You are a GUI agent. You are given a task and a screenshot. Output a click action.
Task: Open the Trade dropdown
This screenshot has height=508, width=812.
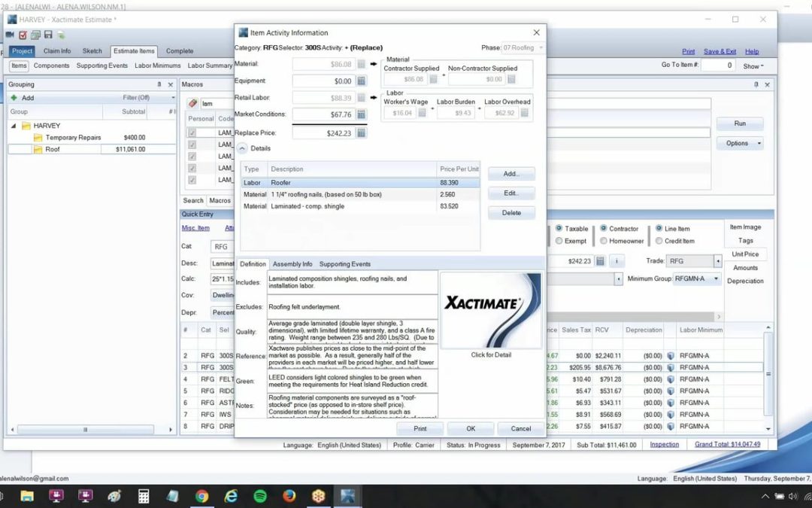click(718, 261)
